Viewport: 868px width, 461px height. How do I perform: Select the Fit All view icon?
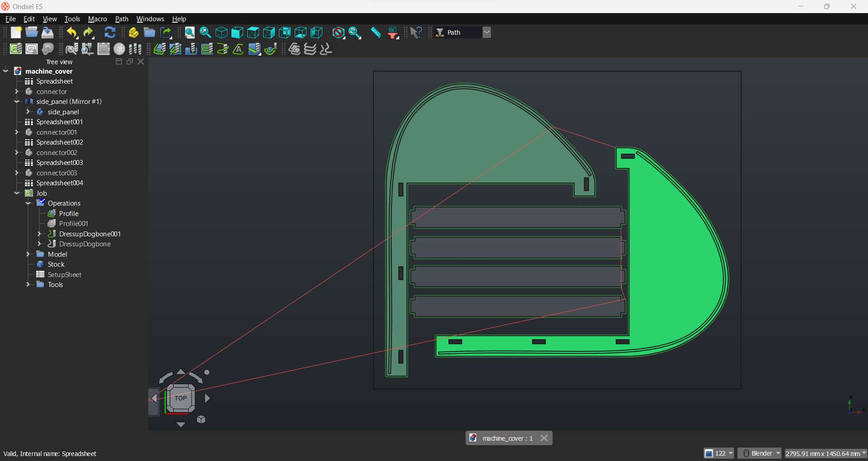(190, 33)
